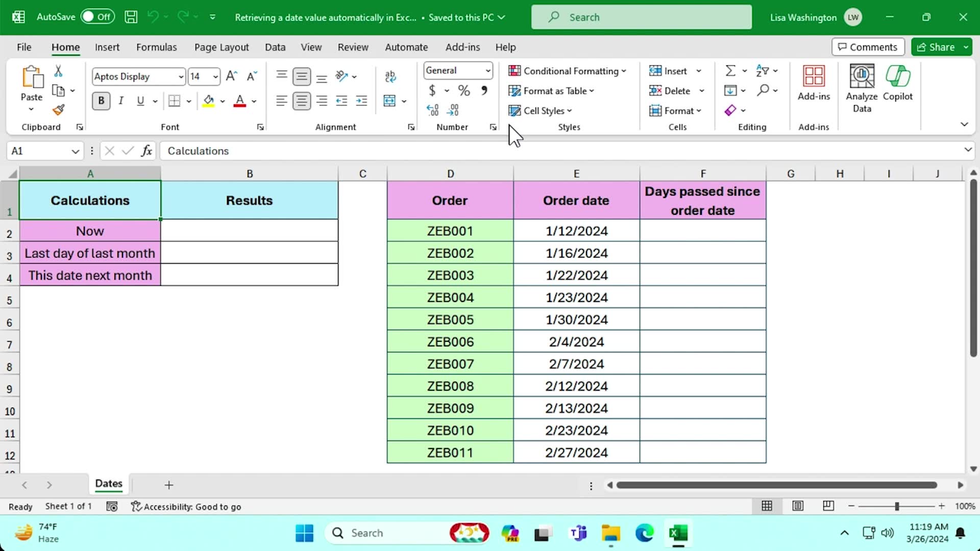Switch to the Page Layout tab
Image resolution: width=980 pixels, height=551 pixels.
222,47
